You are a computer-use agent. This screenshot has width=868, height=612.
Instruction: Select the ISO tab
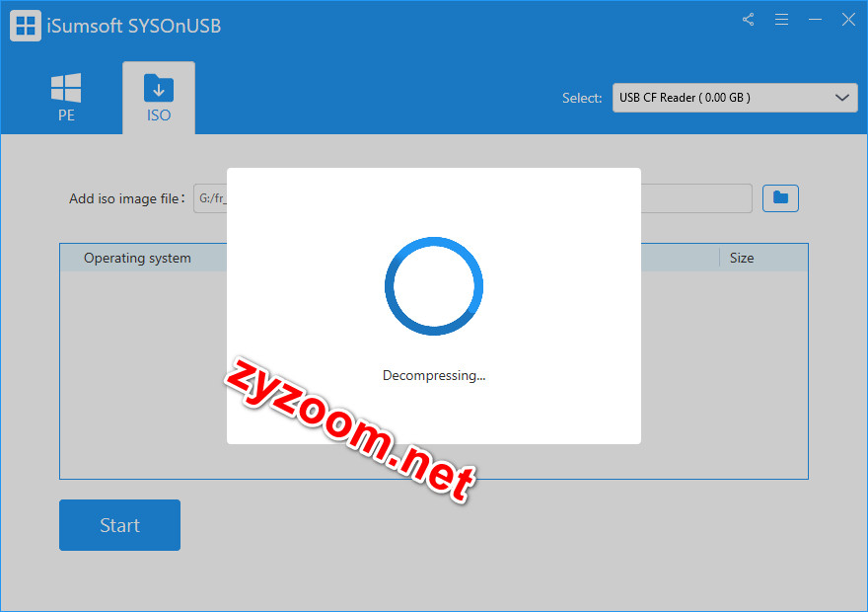pos(159,98)
